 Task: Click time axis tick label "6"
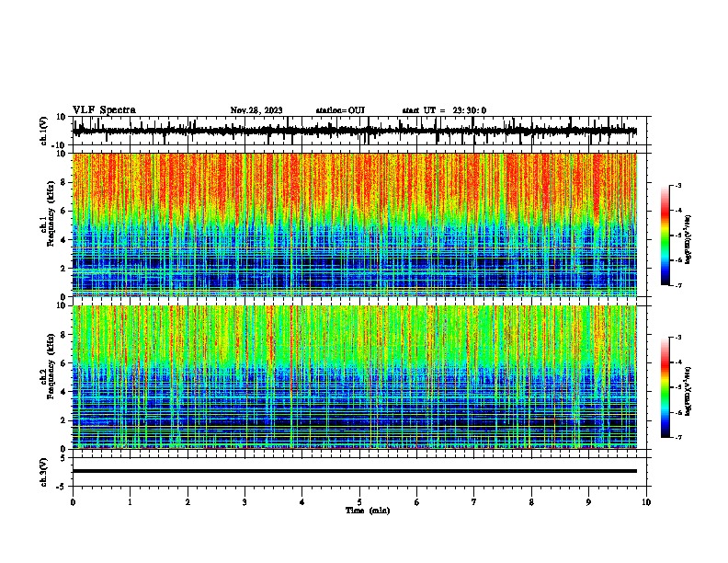click(x=417, y=502)
